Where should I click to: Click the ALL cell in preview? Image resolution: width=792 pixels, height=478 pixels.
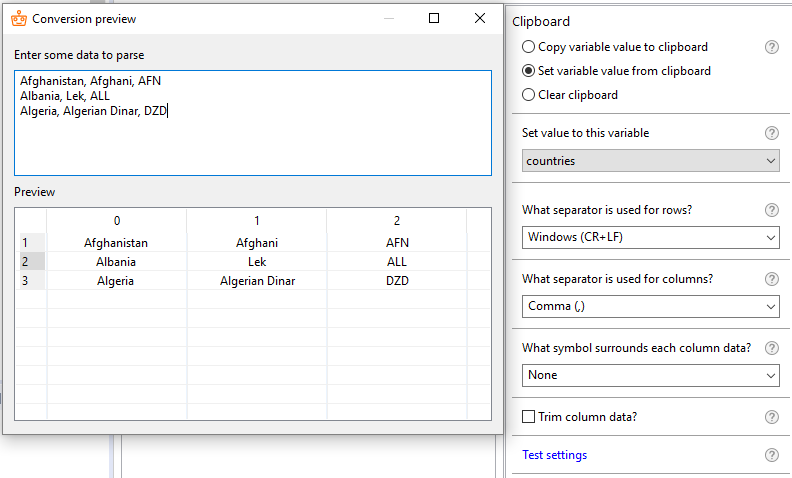(x=397, y=262)
